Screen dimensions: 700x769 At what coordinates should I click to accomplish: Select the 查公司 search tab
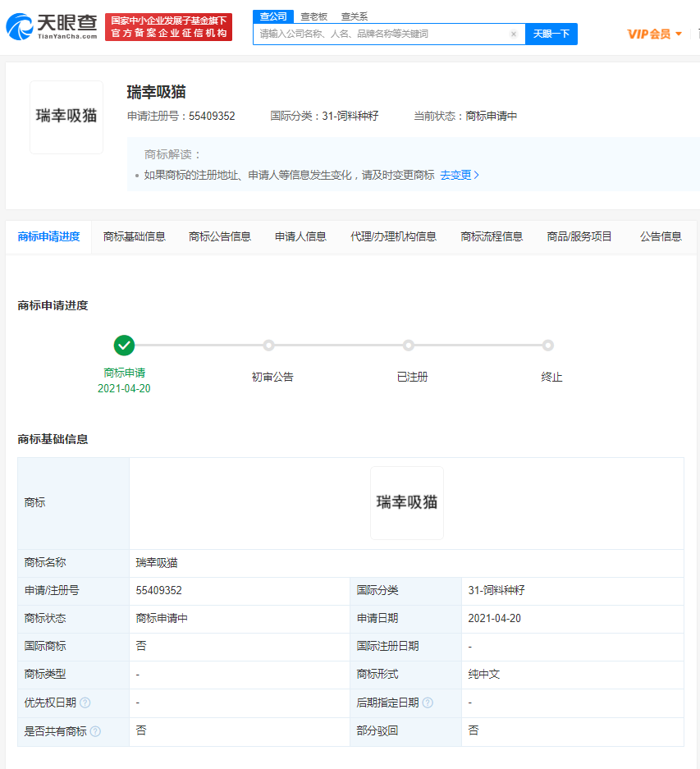[273, 16]
